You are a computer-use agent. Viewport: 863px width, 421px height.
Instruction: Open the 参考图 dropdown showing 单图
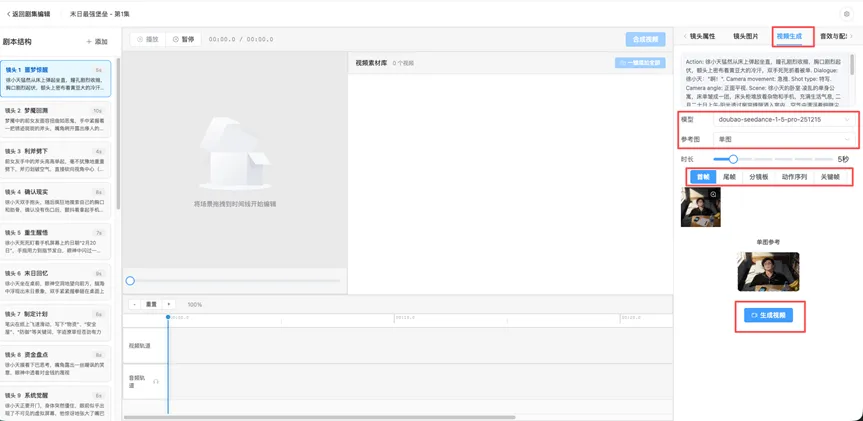(x=784, y=140)
